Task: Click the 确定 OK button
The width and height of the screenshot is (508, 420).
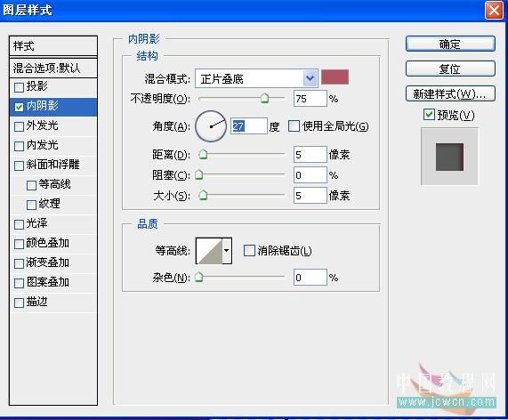Action: pyautogui.click(x=450, y=44)
